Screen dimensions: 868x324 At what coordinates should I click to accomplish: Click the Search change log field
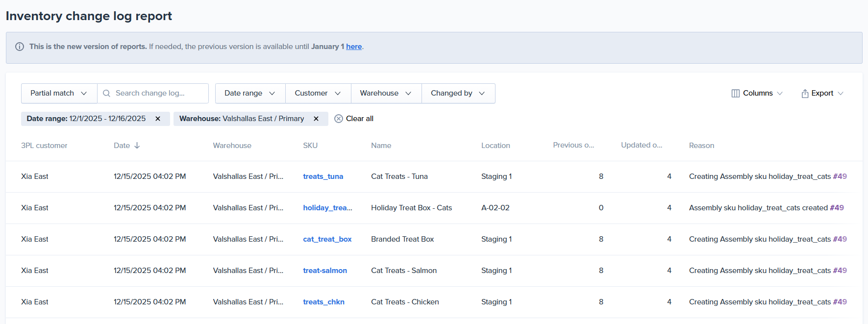point(158,93)
